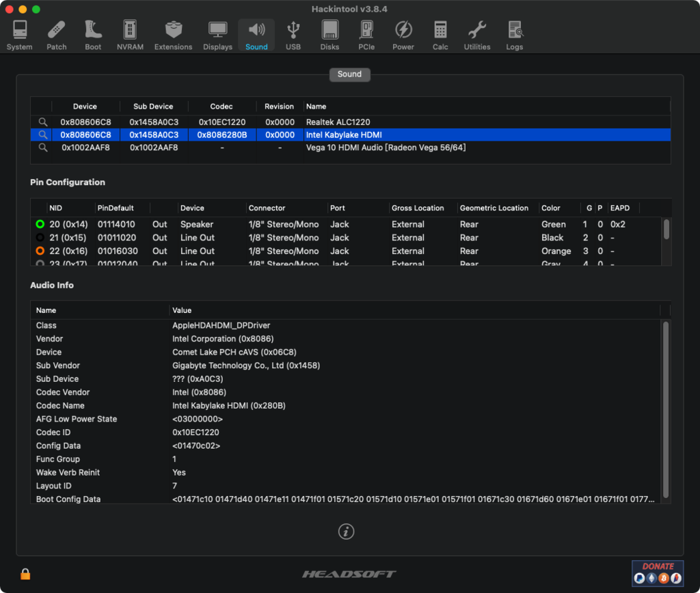
Task: Open the PCIe section
Action: point(366,36)
